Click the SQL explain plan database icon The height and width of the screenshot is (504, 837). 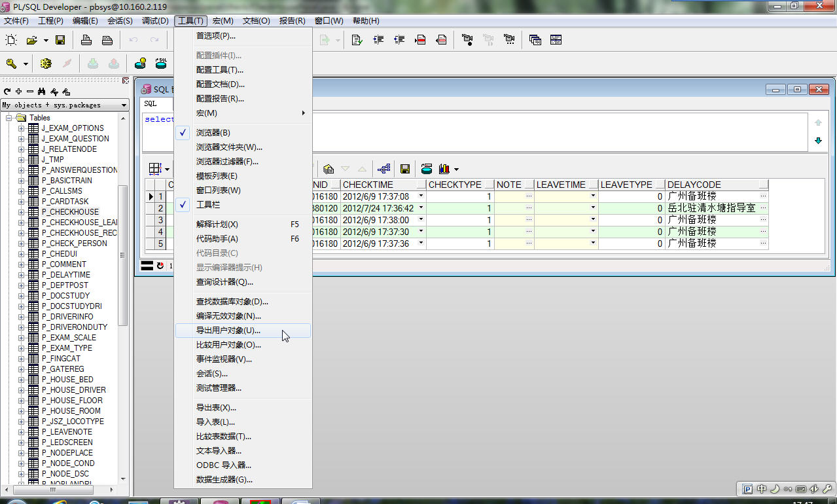(x=161, y=63)
